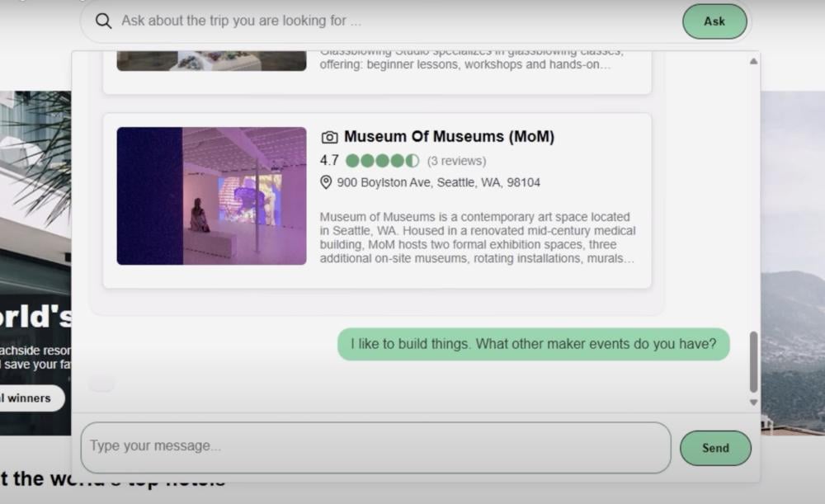
Task: Click the scroll up arrow in chat panel
Action: [x=753, y=62]
